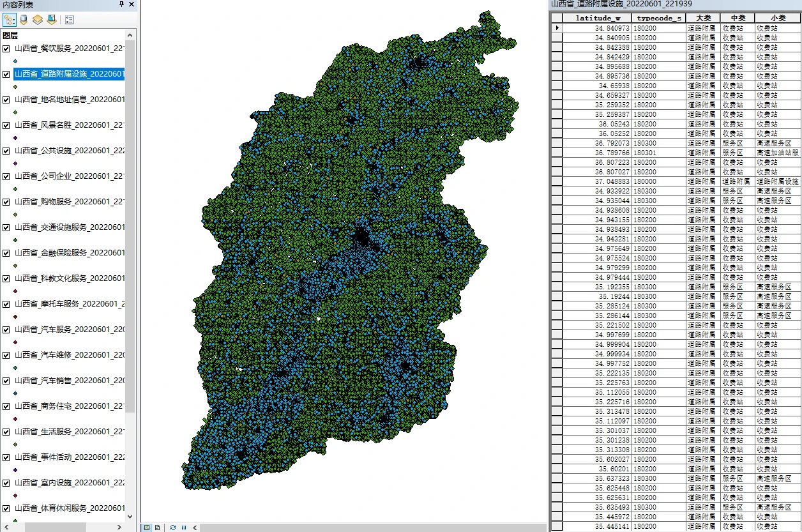Disable the 山西省_购物服务 layer
Screen dimensions: 802x532
click(x=6, y=202)
